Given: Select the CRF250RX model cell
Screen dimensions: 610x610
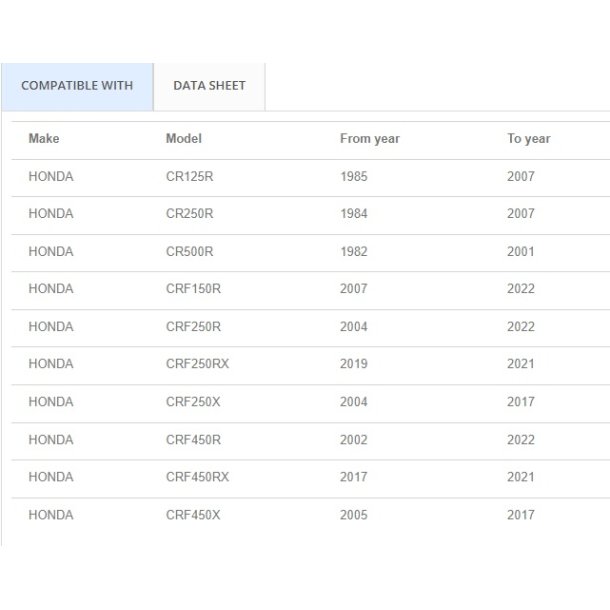Looking at the screenshot, I should pyautogui.click(x=197, y=365).
